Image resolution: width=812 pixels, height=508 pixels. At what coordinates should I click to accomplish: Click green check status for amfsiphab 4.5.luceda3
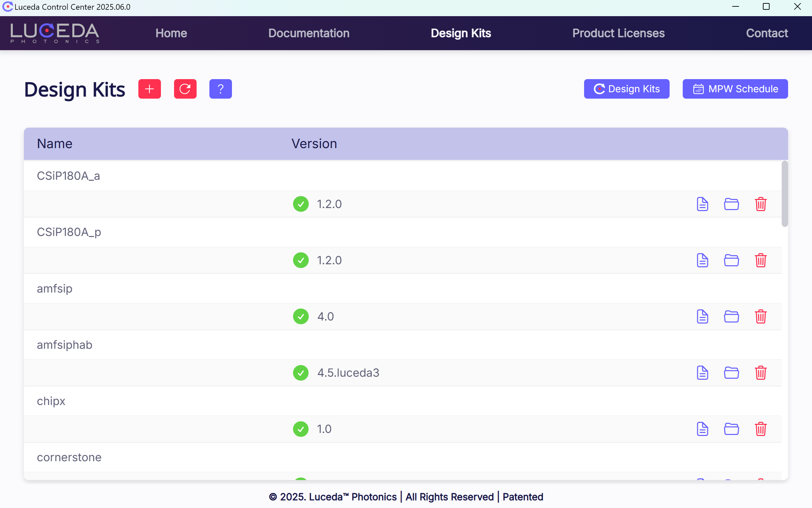pyautogui.click(x=301, y=373)
